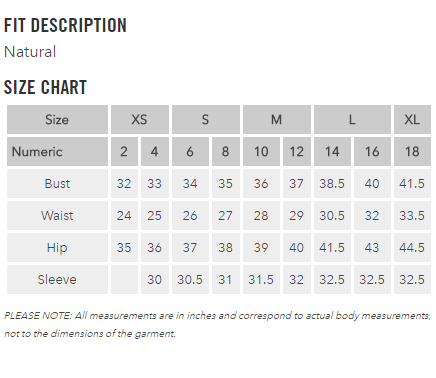Image resolution: width=436 pixels, height=378 pixels.
Task: Click the Bust row label
Action: click(57, 183)
